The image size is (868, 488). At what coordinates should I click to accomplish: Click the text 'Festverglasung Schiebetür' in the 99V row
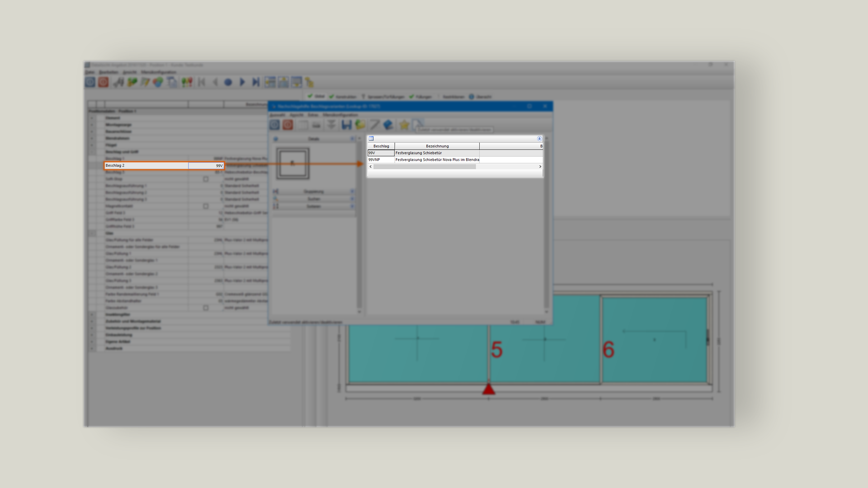(x=419, y=153)
